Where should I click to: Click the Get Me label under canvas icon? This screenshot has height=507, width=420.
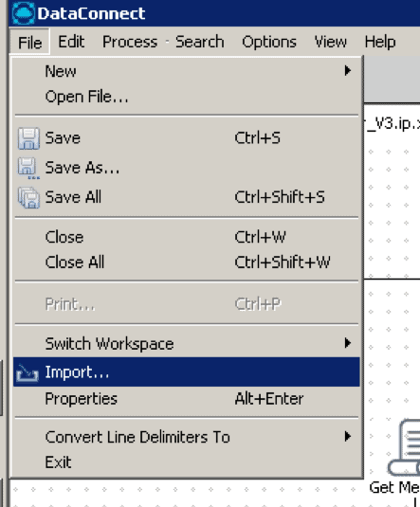pos(394,487)
